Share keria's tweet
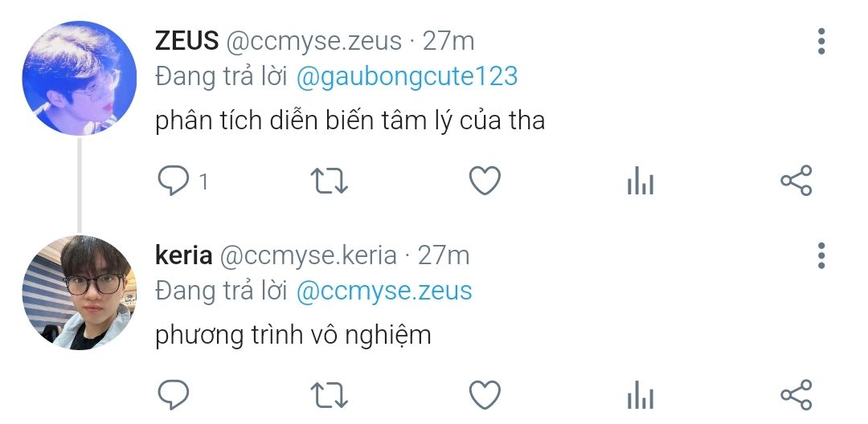The height and width of the screenshot is (424, 868). point(796,395)
